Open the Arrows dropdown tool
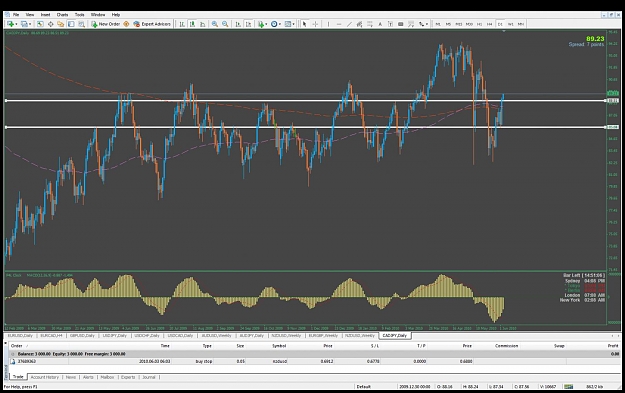 423,24
